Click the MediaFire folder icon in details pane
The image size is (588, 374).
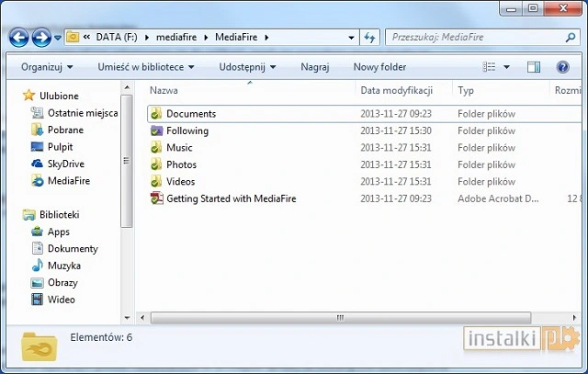coord(40,347)
